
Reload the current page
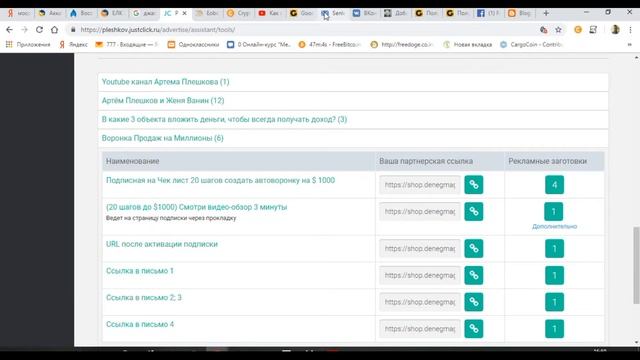coord(39,29)
